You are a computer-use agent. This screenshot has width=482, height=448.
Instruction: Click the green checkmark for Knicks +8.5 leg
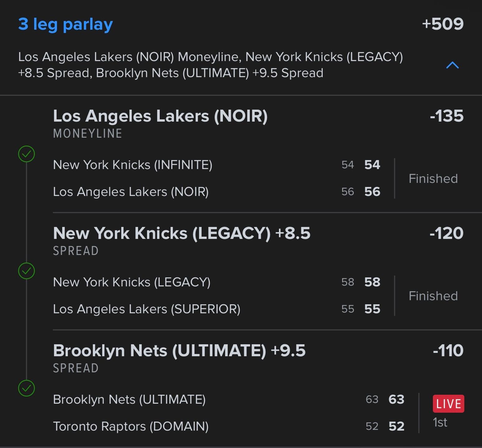[26, 271]
